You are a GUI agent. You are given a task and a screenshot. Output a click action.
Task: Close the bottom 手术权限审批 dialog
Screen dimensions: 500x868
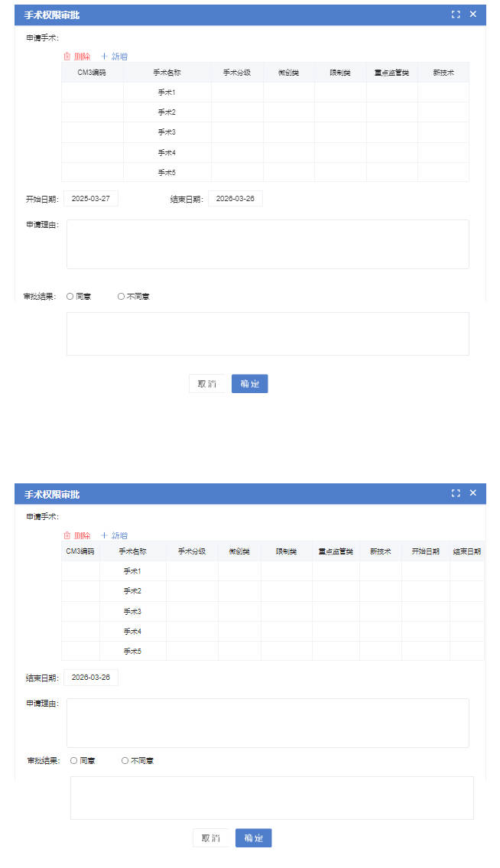click(x=473, y=493)
